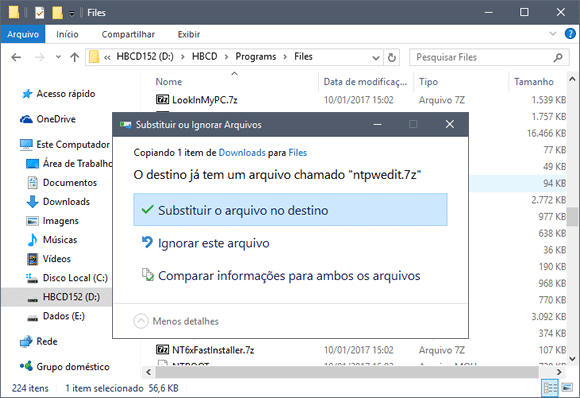Open the Customize Quick Access Toolbar dropdown

pos(72,13)
